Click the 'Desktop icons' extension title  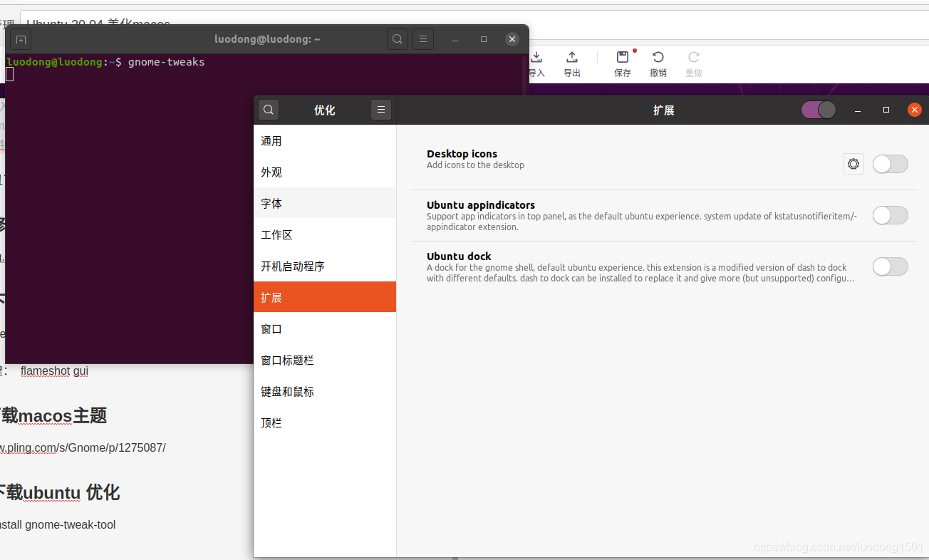pyautogui.click(x=462, y=153)
